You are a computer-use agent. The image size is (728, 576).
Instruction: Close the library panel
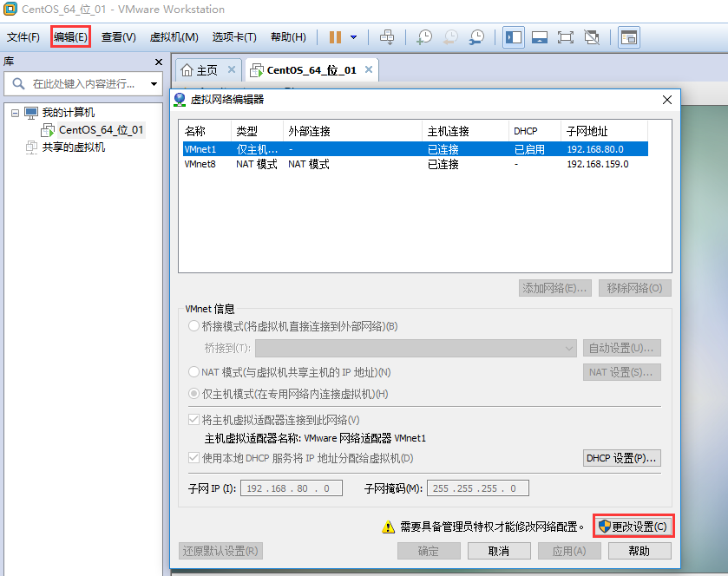pyautogui.click(x=159, y=62)
